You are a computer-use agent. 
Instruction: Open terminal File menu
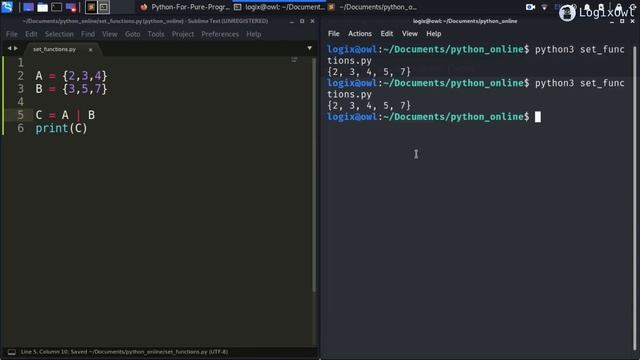pos(333,34)
